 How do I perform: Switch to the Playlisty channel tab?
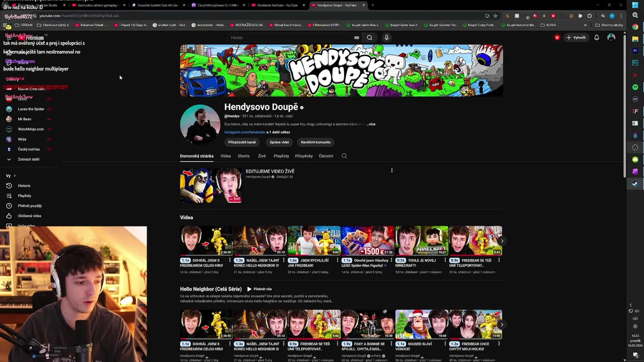point(281,156)
